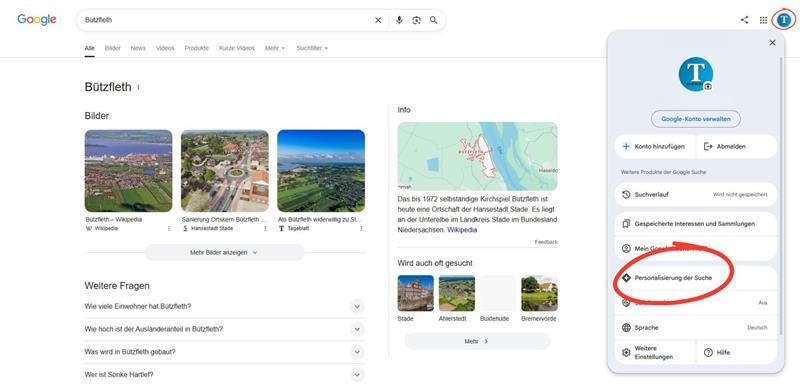The width and height of the screenshot is (800, 386).
Task: Follow the Wikipedia link in Info text
Action: (462, 230)
